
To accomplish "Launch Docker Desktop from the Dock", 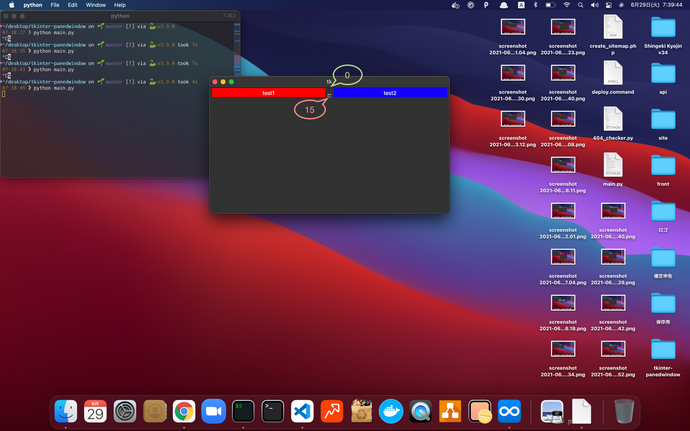I will 391,411.
